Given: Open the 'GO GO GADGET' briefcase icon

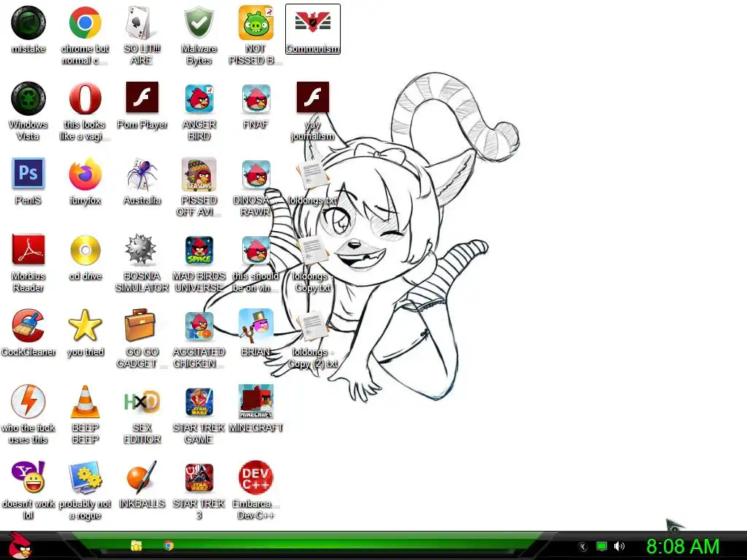Looking at the screenshot, I should [x=139, y=324].
